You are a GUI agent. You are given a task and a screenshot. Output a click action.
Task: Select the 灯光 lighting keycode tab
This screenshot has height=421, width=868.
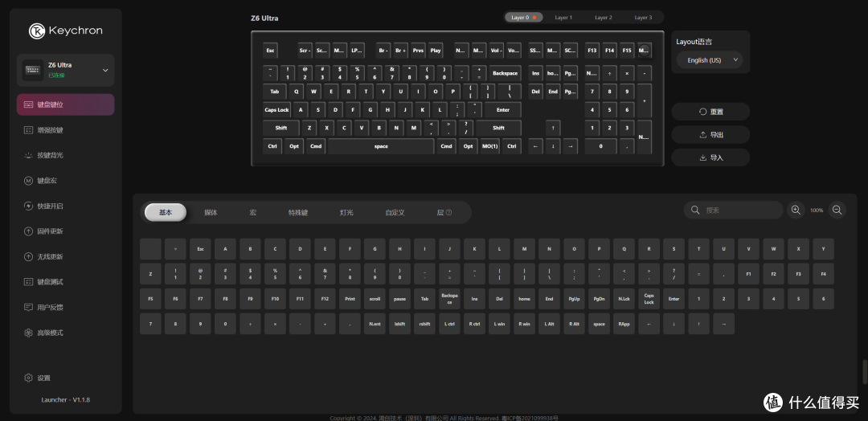coord(346,212)
